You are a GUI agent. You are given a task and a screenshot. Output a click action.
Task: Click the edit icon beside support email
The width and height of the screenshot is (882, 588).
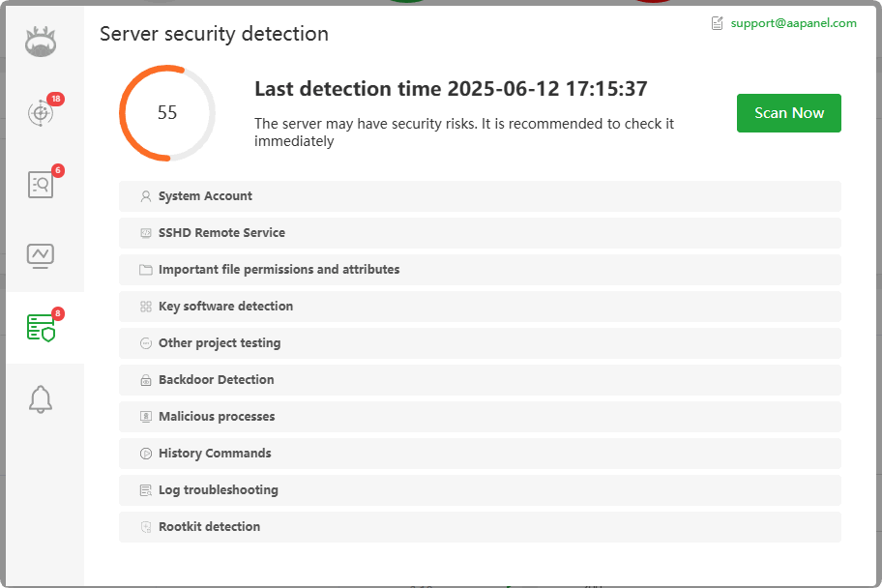718,23
